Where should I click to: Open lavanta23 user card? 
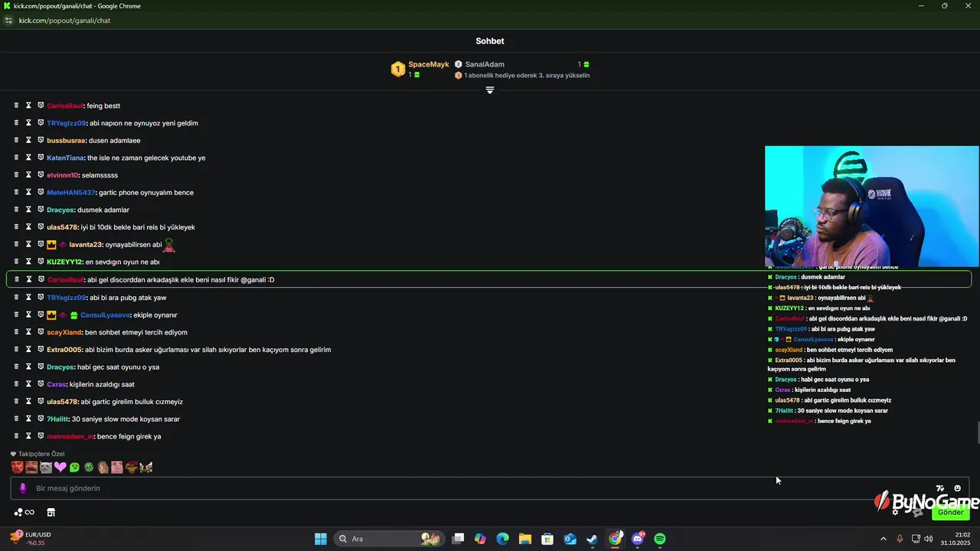(86, 245)
